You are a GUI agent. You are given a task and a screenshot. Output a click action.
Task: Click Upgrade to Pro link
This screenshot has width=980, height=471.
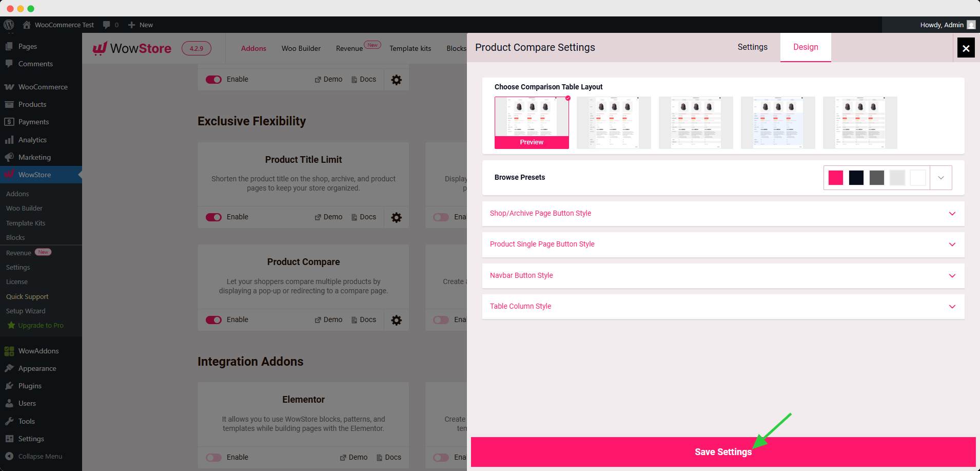[x=35, y=326]
